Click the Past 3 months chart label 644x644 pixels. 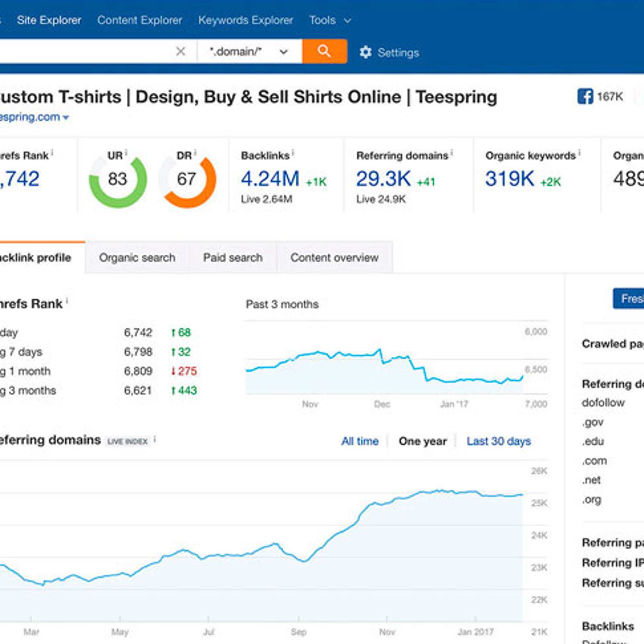click(x=282, y=304)
